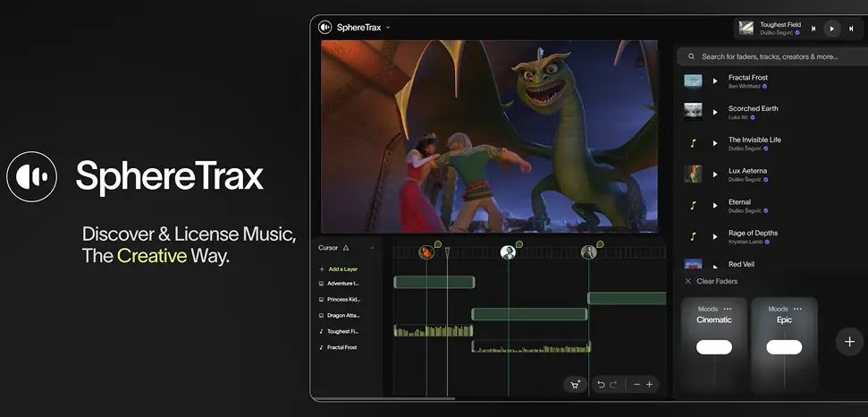Click the bearded man avatar timeline marker

pyautogui.click(x=508, y=252)
